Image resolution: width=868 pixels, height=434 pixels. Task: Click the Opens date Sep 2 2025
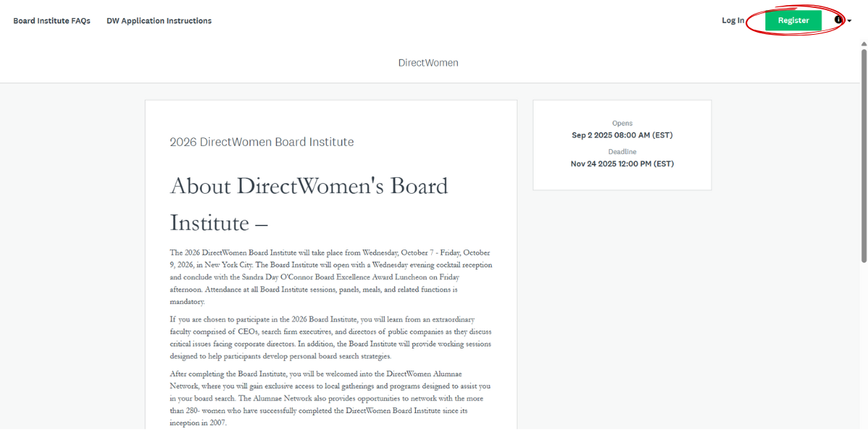[622, 135]
